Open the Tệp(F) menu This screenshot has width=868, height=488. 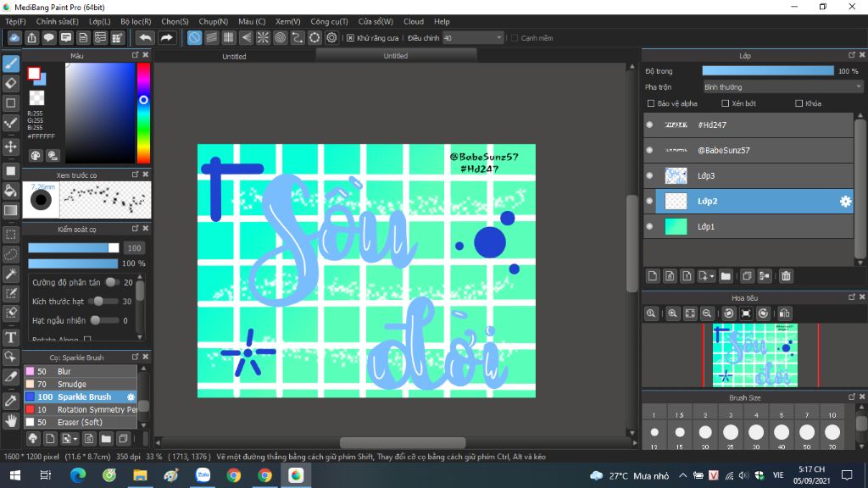coord(15,21)
